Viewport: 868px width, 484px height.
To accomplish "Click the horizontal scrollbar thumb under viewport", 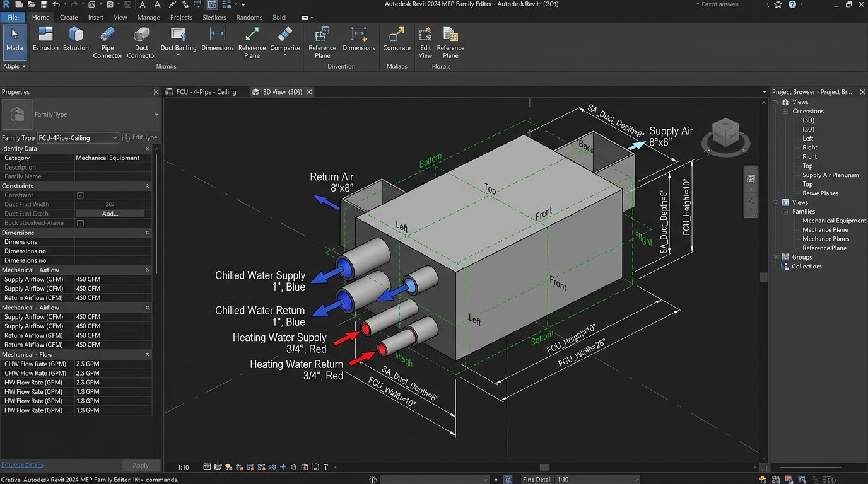I will pyautogui.click(x=544, y=467).
